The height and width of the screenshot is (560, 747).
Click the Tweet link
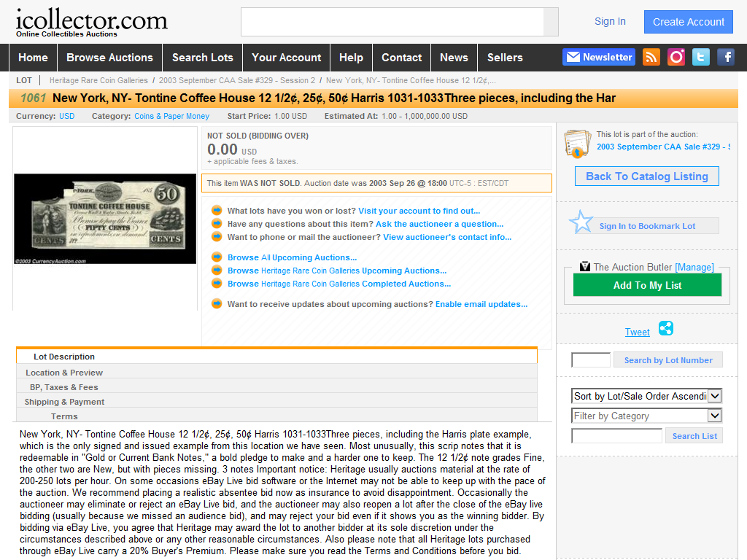(638, 332)
